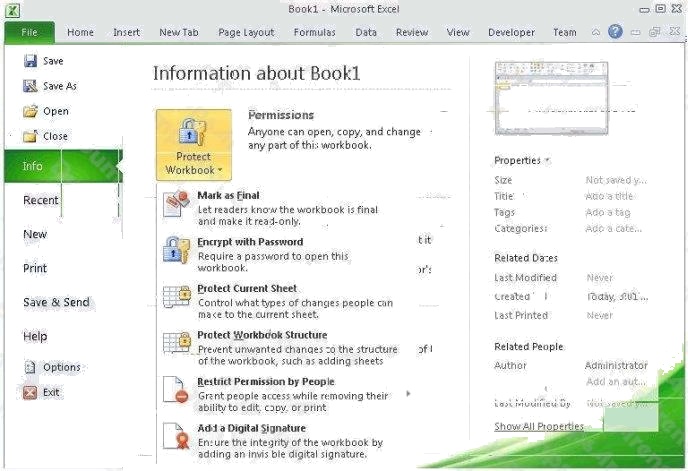
Task: Switch to the Insert tab
Action: click(126, 32)
